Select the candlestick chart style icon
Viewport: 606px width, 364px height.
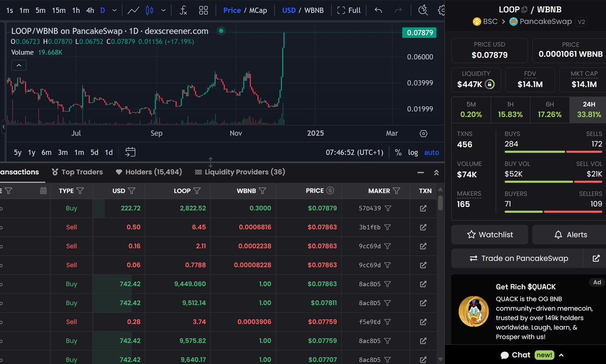(149, 10)
